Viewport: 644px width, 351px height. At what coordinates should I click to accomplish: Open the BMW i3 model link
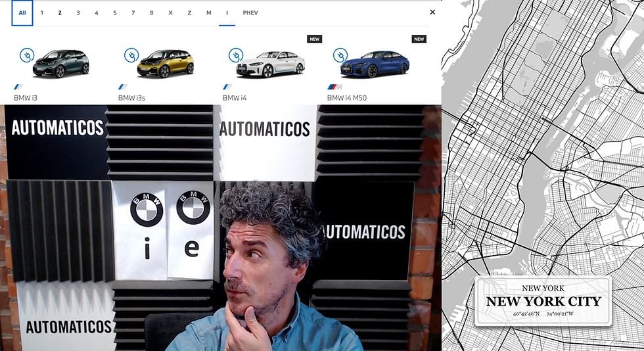tap(26, 98)
